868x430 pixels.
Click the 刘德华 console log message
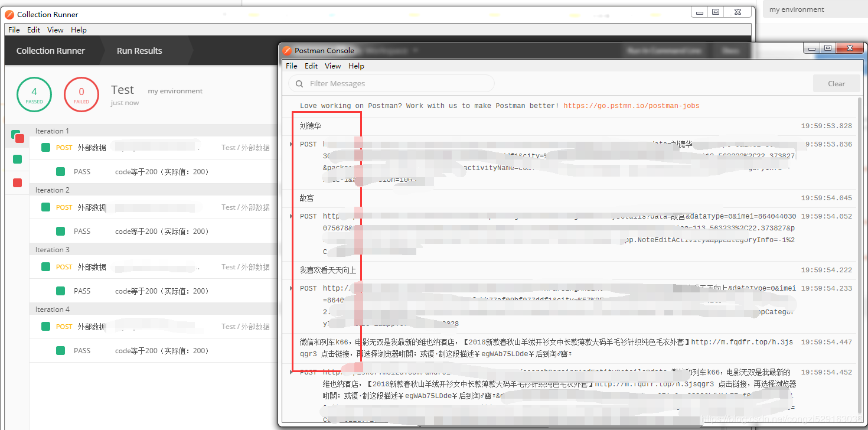311,126
